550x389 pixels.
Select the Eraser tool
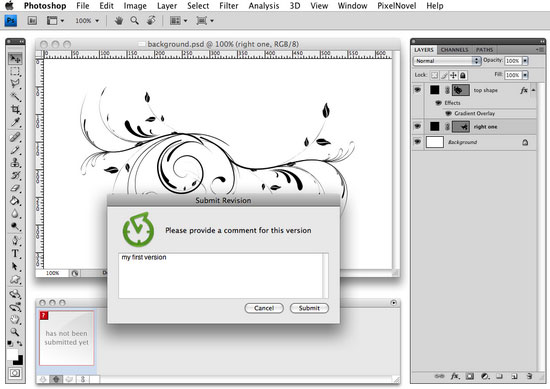15,188
